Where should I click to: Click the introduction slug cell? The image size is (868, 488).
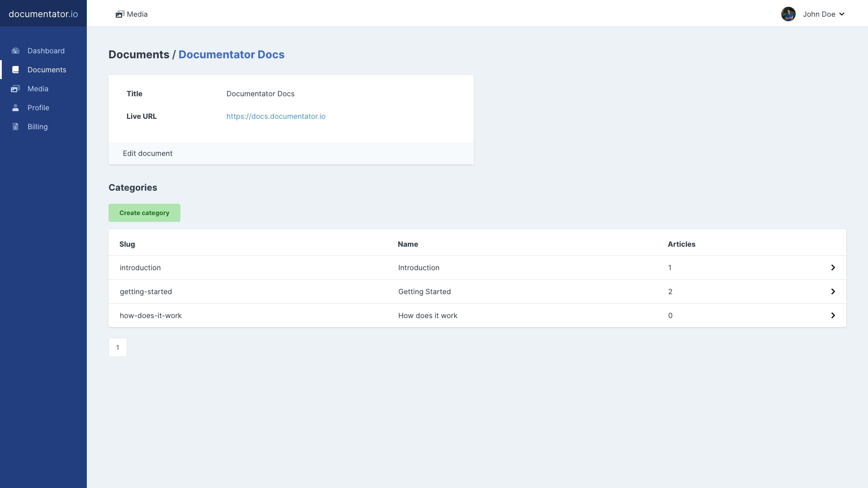click(140, 268)
